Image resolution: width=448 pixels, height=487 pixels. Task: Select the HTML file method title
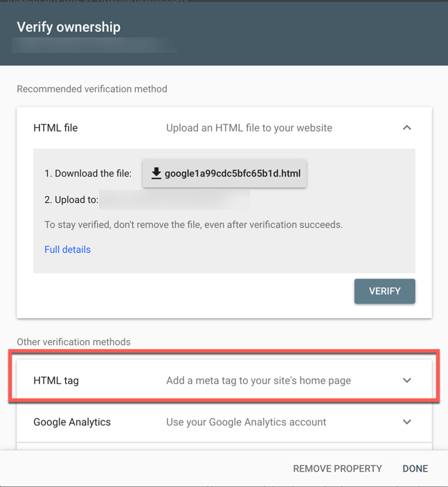pyautogui.click(x=55, y=128)
